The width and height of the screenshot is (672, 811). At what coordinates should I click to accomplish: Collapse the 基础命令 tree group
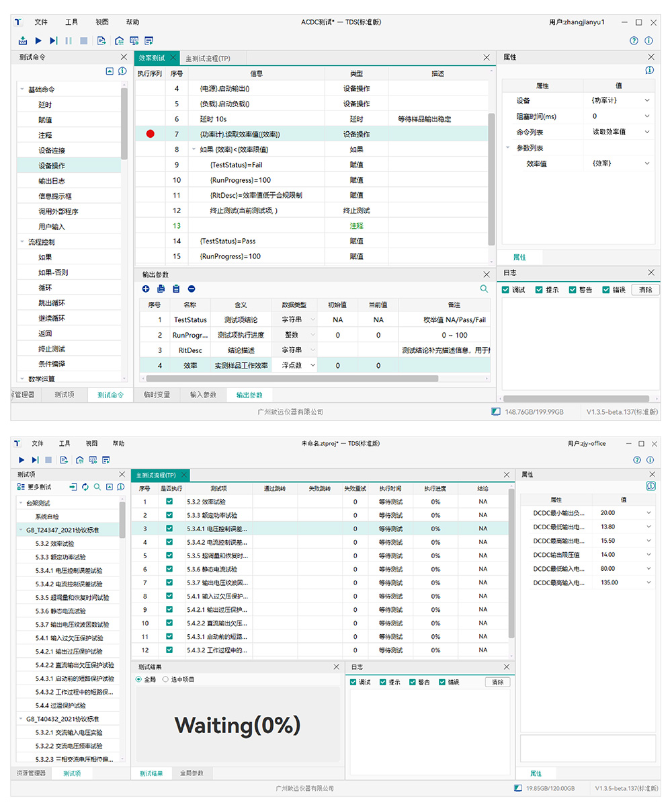(22, 89)
